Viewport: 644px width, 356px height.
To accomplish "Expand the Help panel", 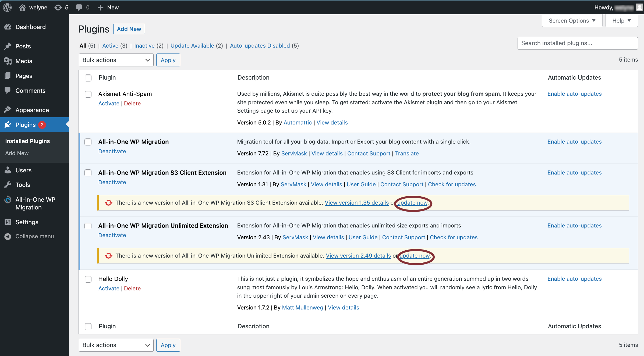I will (x=621, y=21).
